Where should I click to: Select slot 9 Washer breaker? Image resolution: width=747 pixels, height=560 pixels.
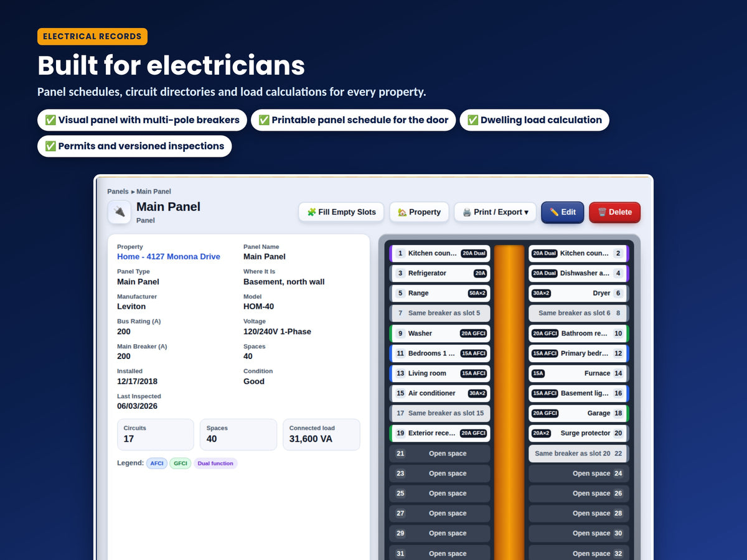[x=440, y=334]
